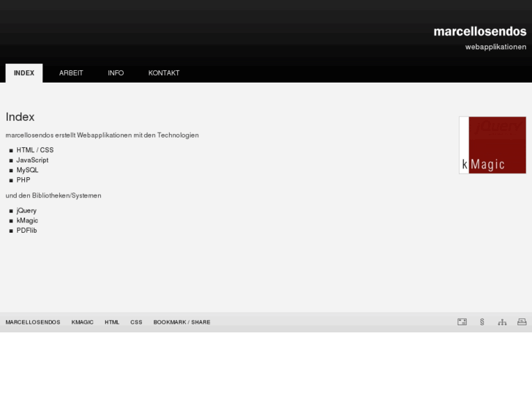Click the 'und den Bibliotheken/Systemen' text
Image resolution: width=532 pixels, height=399 pixels.
(53, 195)
